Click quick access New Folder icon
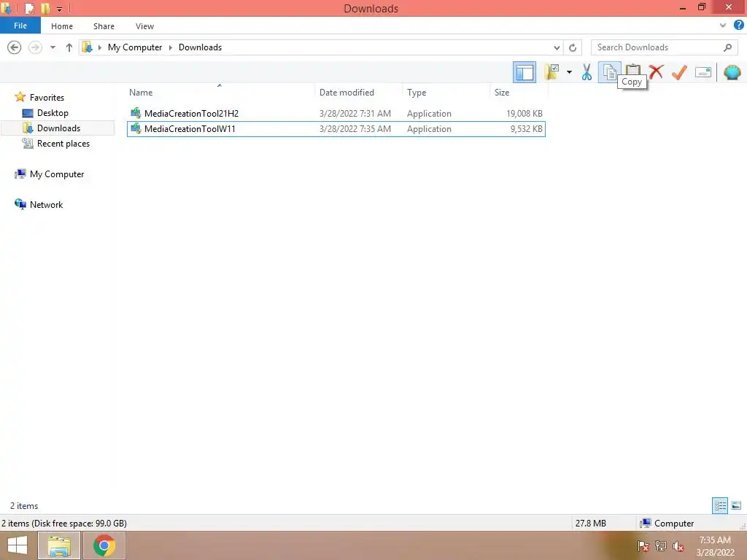The width and height of the screenshot is (747, 560). (45, 8)
